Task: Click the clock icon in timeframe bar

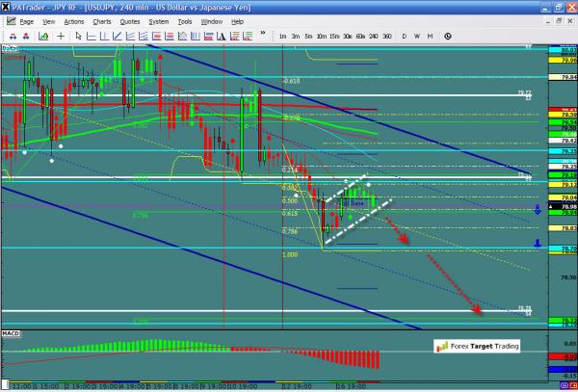Action: pos(448,36)
